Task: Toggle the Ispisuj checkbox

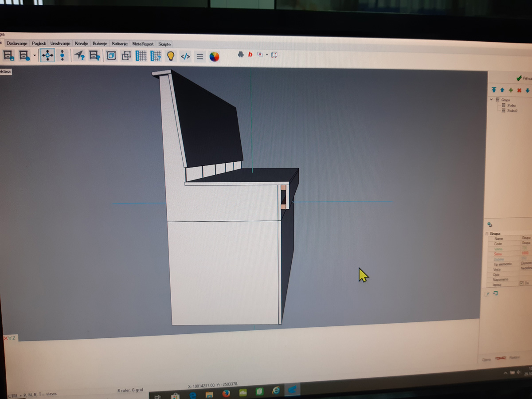Action: tap(522, 283)
